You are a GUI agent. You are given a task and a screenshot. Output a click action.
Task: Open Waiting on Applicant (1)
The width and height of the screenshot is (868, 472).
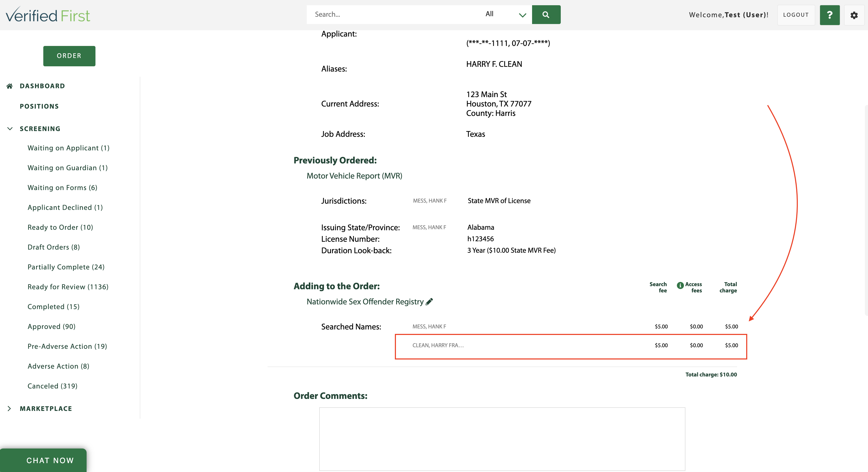(x=68, y=148)
